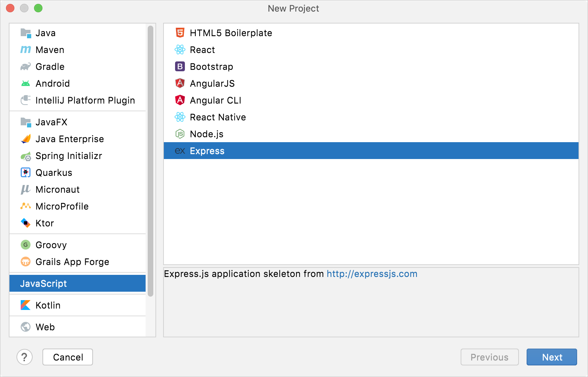Image resolution: width=588 pixels, height=377 pixels.
Task: Click the Grails App Forge icon
Action: click(26, 262)
